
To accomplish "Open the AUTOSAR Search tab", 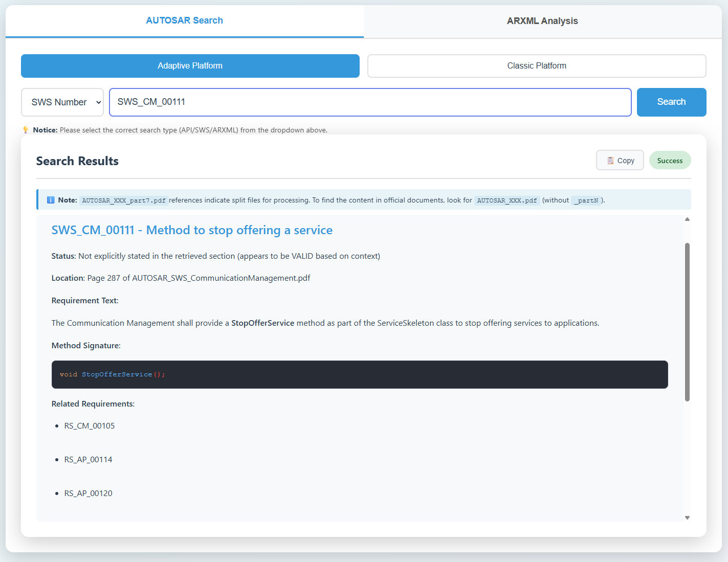I will click(184, 20).
